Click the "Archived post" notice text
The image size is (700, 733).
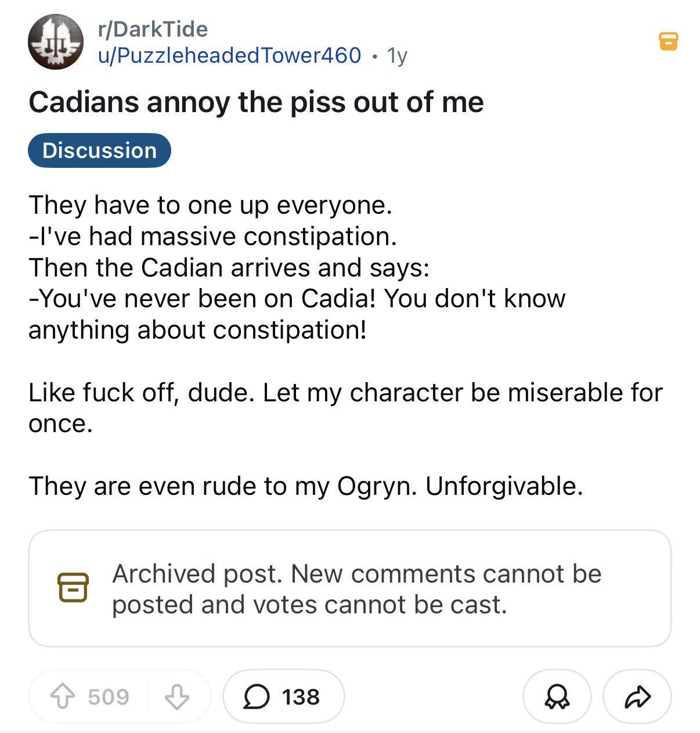click(x=356, y=589)
